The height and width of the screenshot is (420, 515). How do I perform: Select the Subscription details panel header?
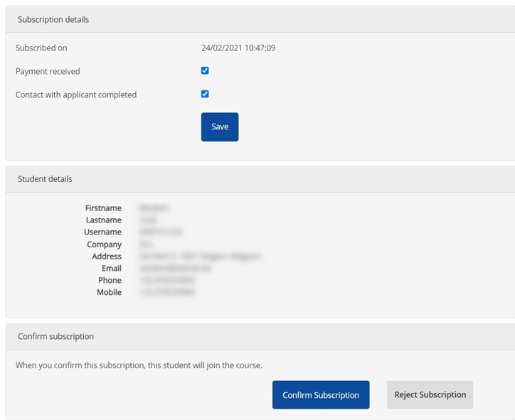tap(260, 19)
